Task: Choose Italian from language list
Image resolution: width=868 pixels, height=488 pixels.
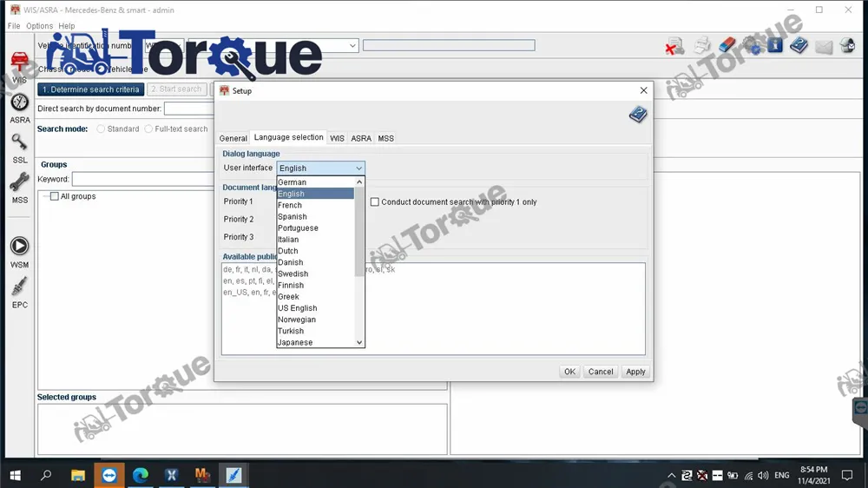Action: tap(315, 240)
